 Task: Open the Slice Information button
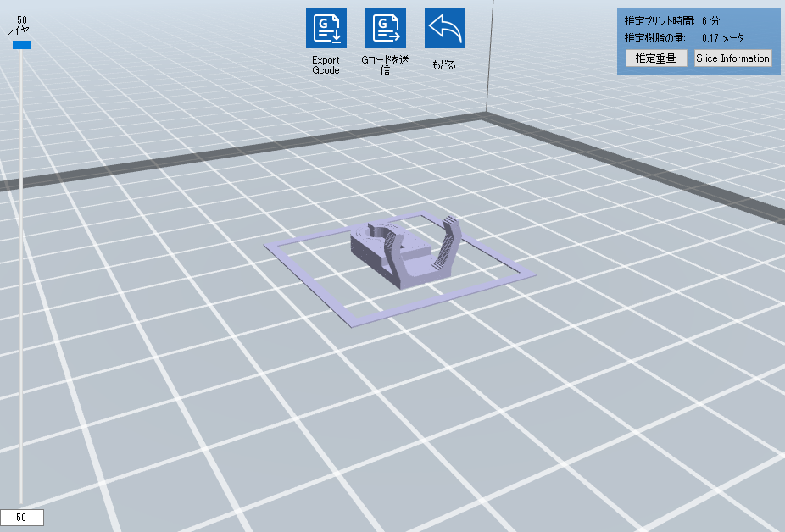[x=732, y=58]
